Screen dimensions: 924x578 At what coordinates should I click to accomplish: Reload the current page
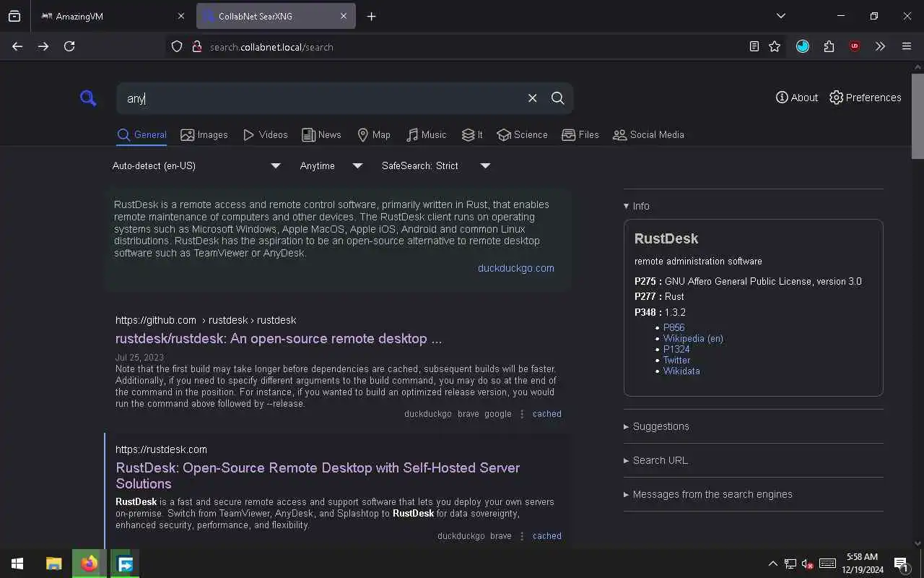(69, 46)
